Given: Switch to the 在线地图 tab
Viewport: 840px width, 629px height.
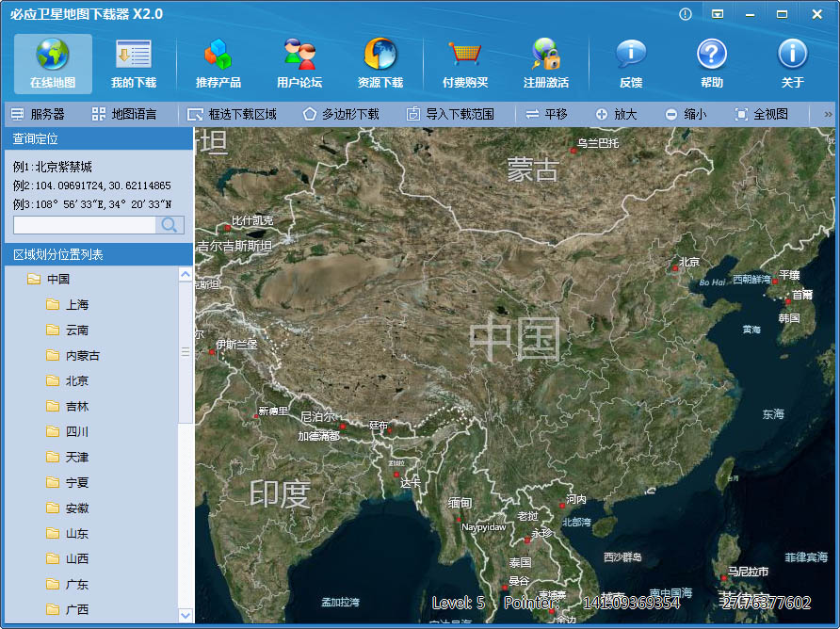Looking at the screenshot, I should (53, 63).
